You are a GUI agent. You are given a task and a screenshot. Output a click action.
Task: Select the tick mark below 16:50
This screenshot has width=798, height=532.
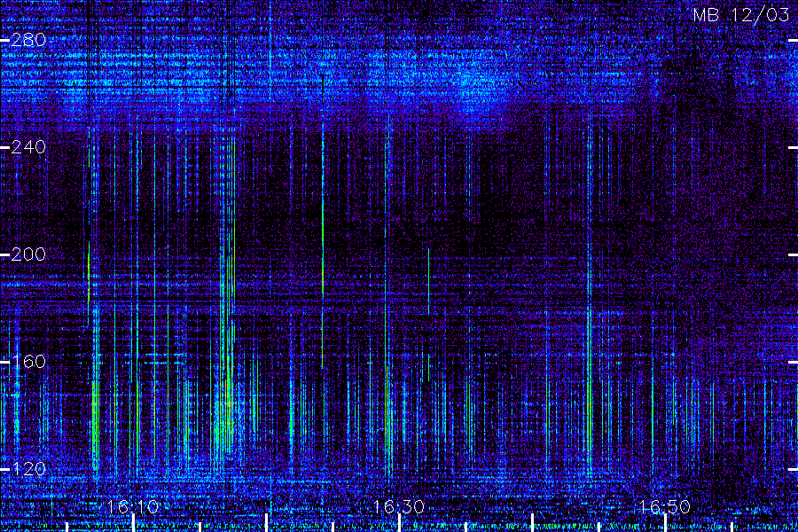[666, 523]
